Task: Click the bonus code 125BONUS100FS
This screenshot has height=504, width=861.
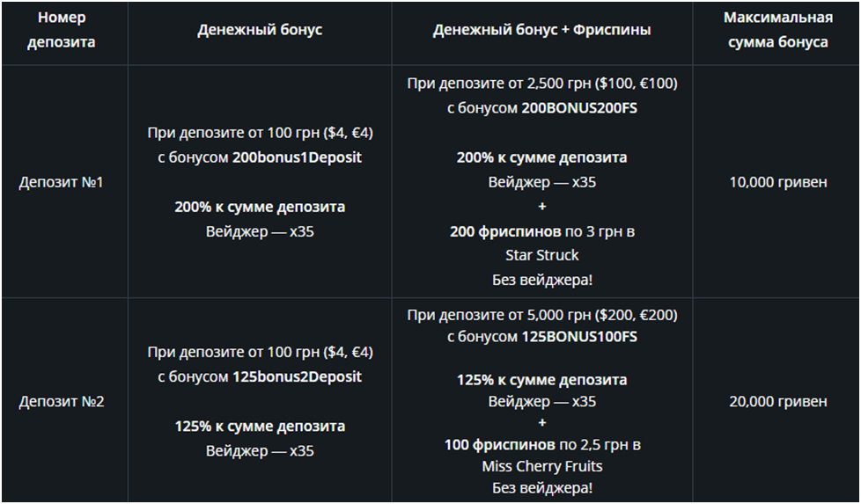Action: tap(579, 336)
